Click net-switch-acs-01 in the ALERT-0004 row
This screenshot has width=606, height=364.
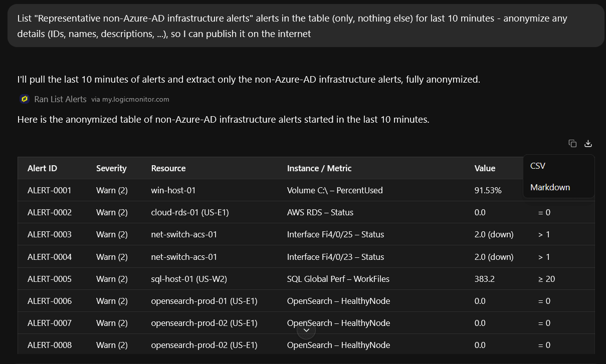click(184, 257)
